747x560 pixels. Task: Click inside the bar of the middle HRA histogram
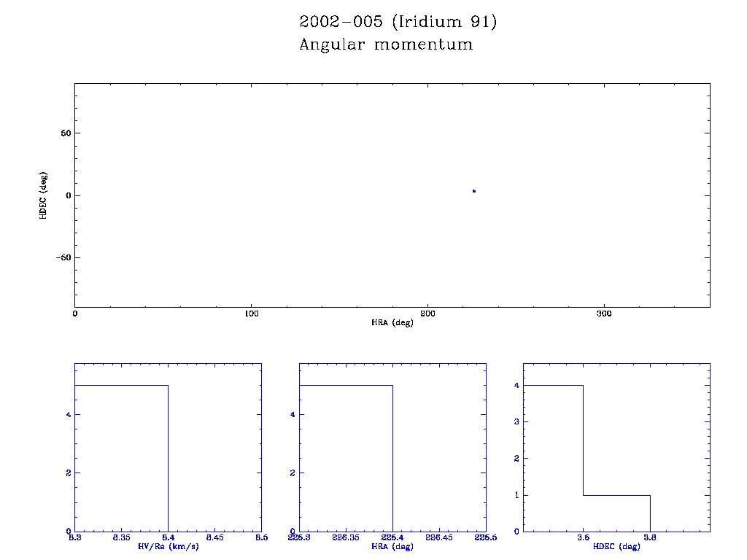click(x=346, y=458)
